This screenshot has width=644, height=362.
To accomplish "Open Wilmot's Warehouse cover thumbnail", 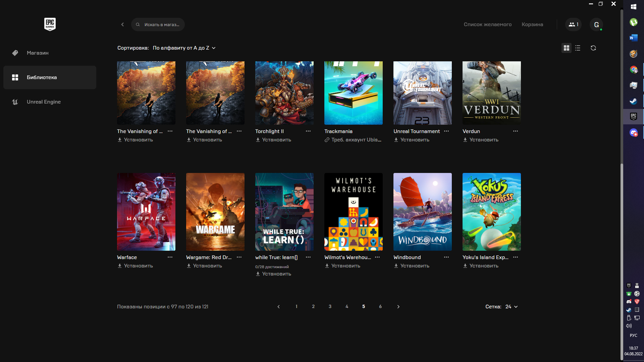I will [x=354, y=212].
